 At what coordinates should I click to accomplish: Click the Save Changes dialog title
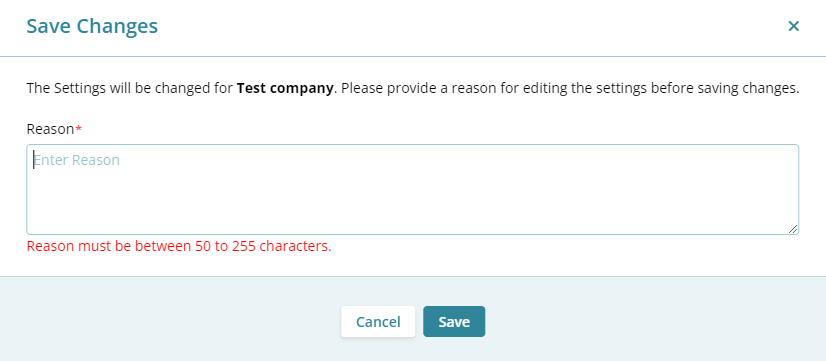[x=92, y=26]
